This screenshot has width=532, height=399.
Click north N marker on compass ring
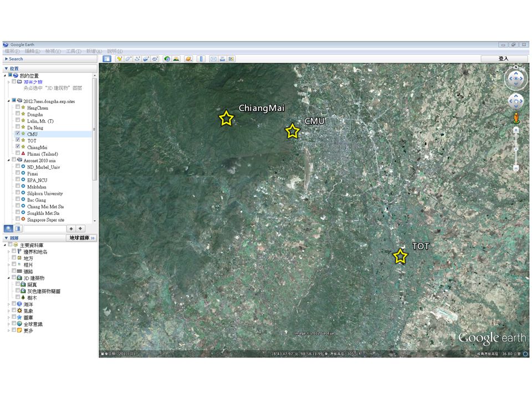(x=516, y=67)
